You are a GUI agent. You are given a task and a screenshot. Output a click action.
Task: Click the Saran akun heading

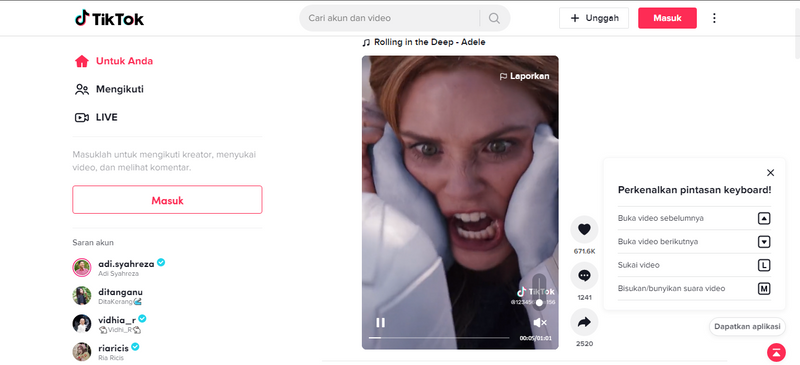[93, 243]
